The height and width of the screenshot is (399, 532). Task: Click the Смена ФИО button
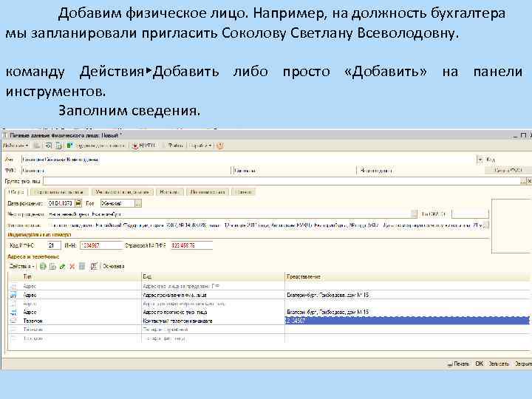tap(508, 171)
